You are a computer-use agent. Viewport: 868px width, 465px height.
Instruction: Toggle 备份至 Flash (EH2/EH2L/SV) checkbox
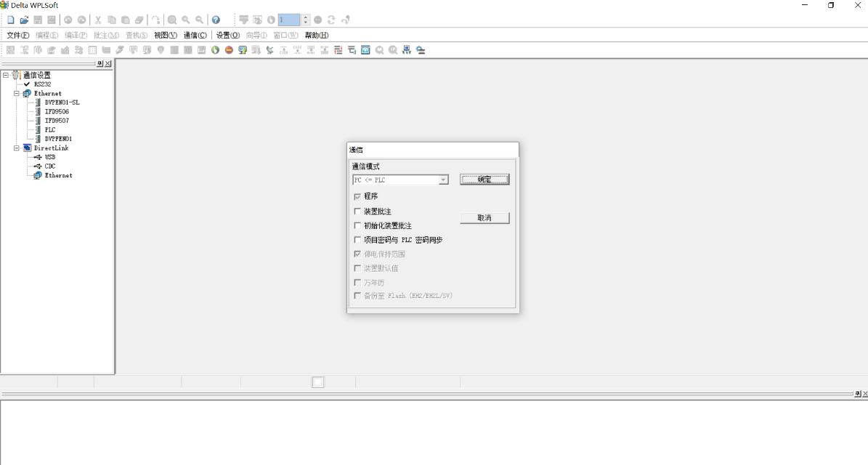(x=357, y=296)
